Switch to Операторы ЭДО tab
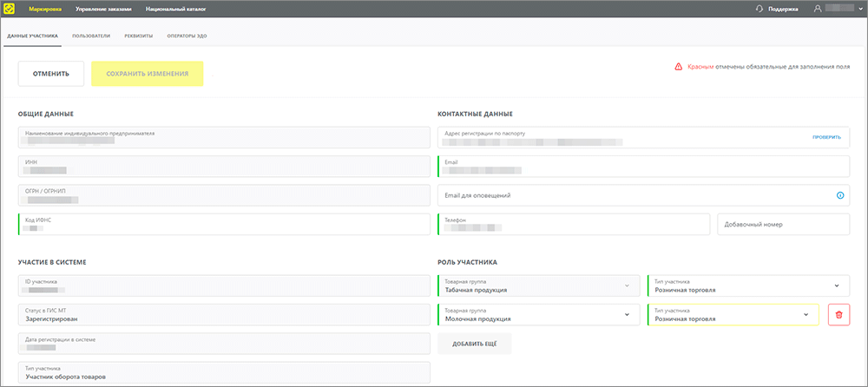 [187, 36]
